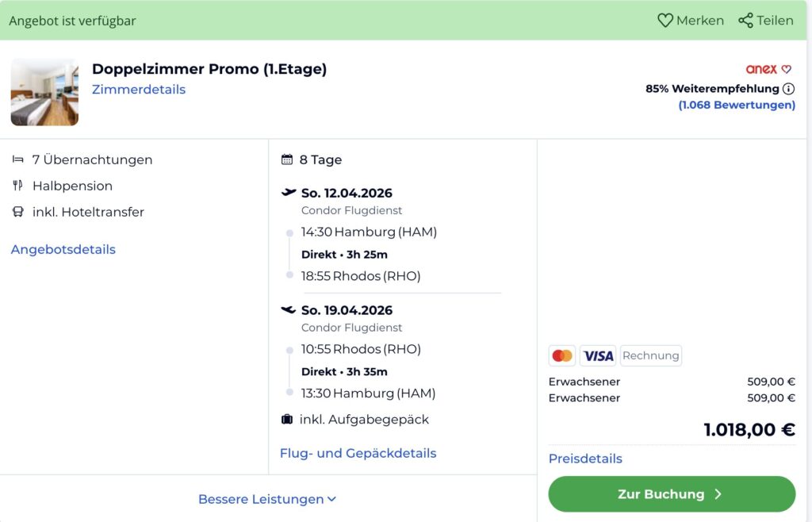The width and height of the screenshot is (812, 522).
Task: Click the heart icon next to Merken
Action: pos(665,20)
